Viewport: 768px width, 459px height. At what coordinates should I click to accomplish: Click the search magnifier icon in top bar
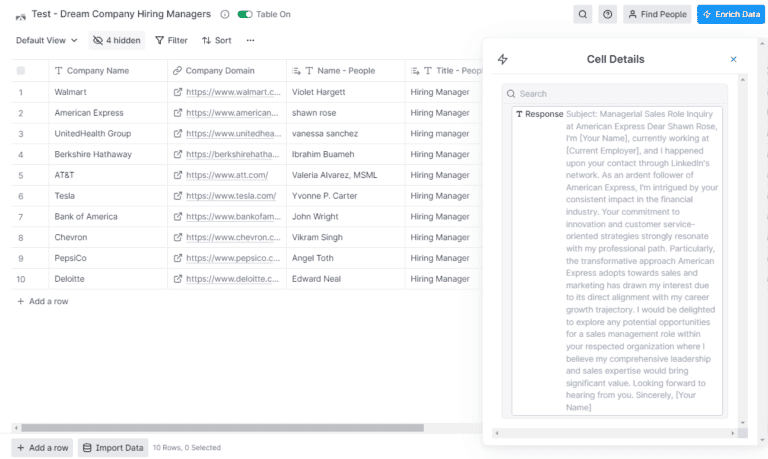coord(583,14)
